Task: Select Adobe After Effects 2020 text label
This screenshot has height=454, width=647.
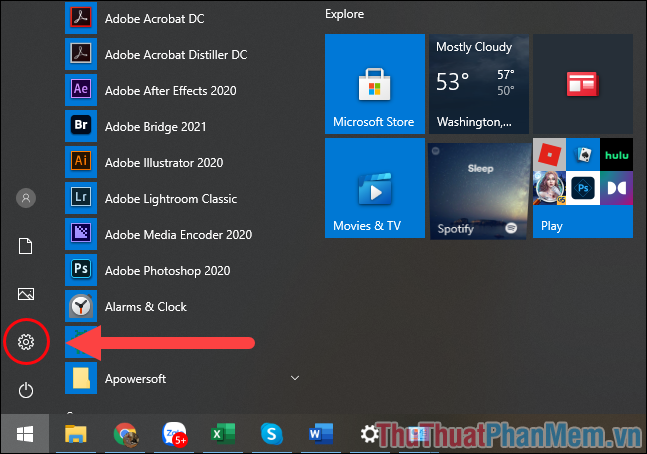Action: pos(170,90)
